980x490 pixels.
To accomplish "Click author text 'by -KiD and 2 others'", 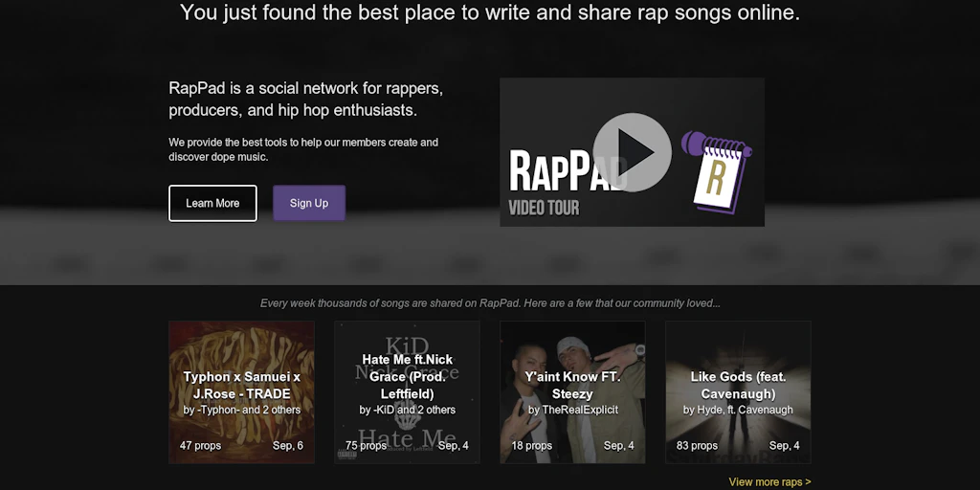I will point(408,410).
